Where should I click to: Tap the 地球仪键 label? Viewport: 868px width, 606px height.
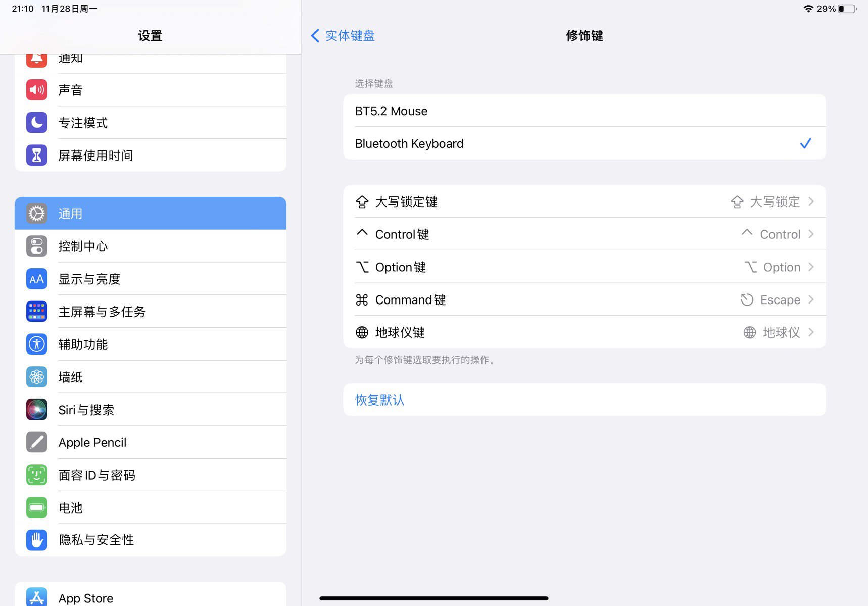[x=400, y=332]
